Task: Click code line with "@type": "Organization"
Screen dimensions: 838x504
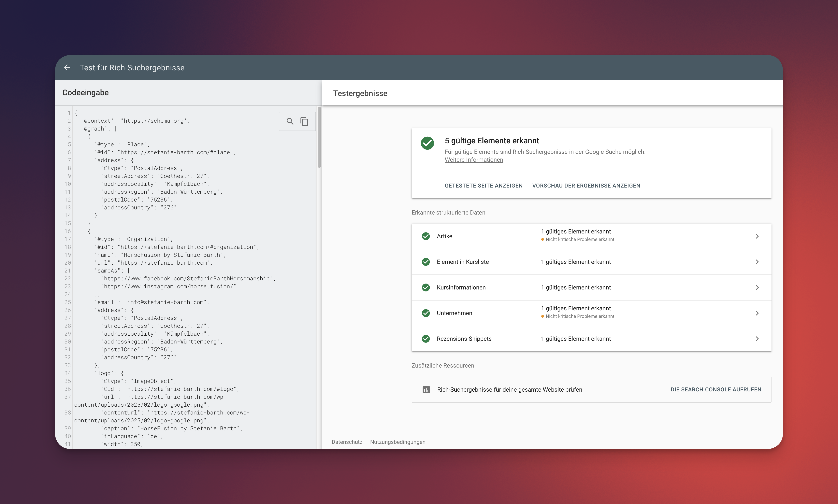Action: (134, 239)
